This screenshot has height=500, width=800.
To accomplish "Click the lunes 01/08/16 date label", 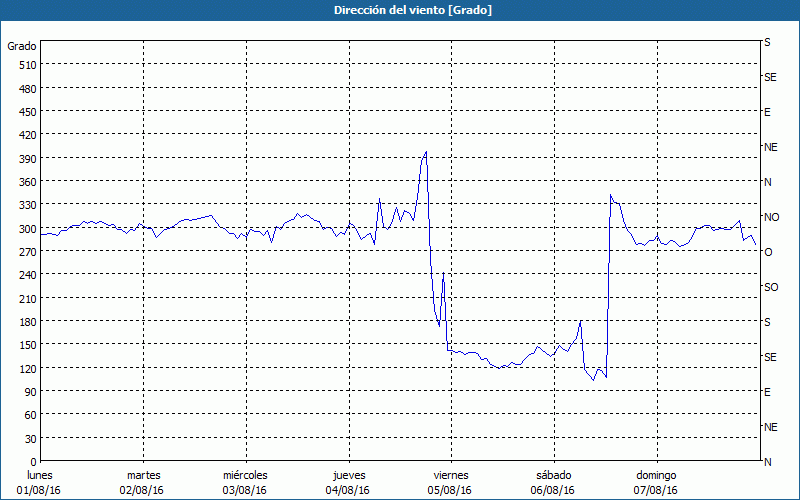I will point(40,482).
